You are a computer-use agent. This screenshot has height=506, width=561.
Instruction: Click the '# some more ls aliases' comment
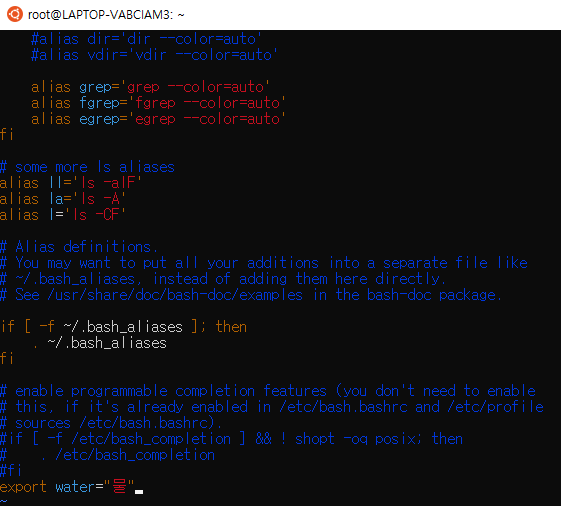point(87,167)
